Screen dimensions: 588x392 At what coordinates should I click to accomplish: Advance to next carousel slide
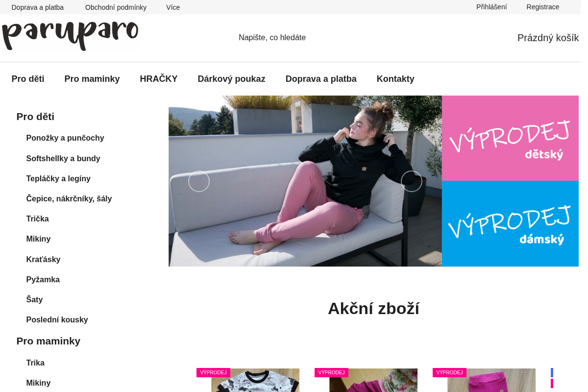click(412, 181)
